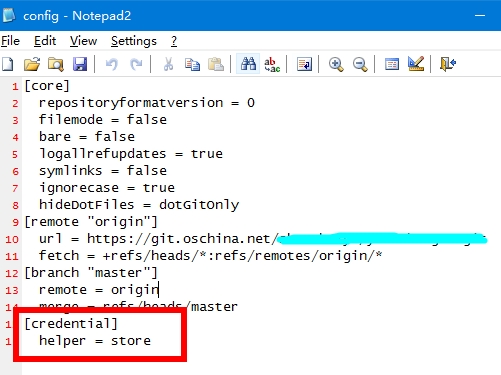Image resolution: width=501 pixels, height=375 pixels.
Task: Click the Paste clipboard icon
Action: tap(216, 64)
